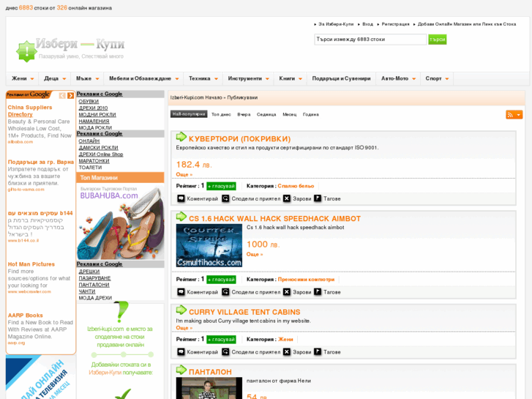Screen dimensions: 532x399
Task: Open the Регистрация link
Action: (x=395, y=24)
